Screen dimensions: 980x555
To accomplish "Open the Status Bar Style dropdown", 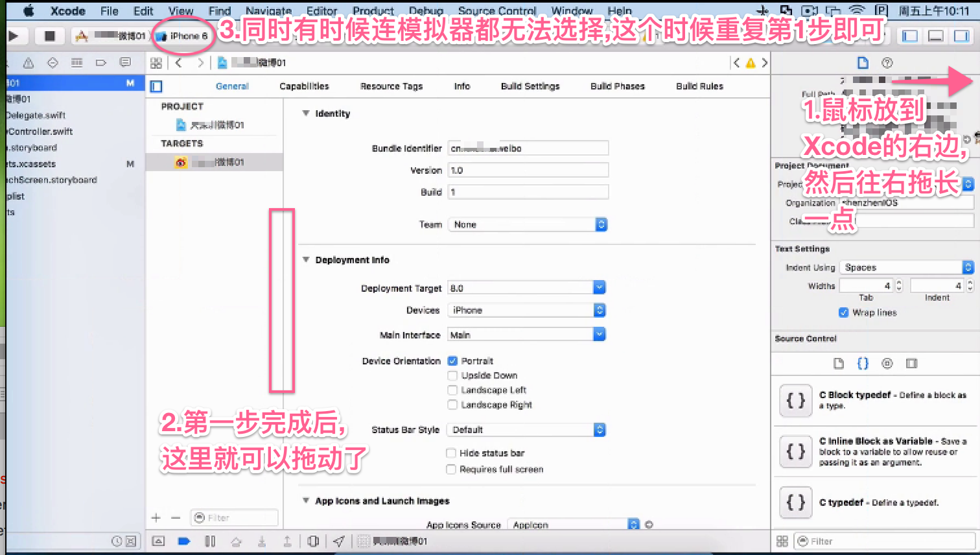I will coord(527,430).
